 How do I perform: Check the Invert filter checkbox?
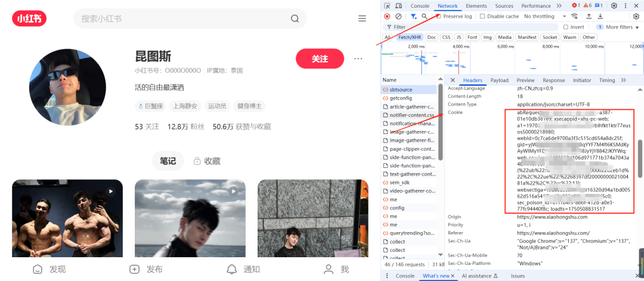coord(566,27)
